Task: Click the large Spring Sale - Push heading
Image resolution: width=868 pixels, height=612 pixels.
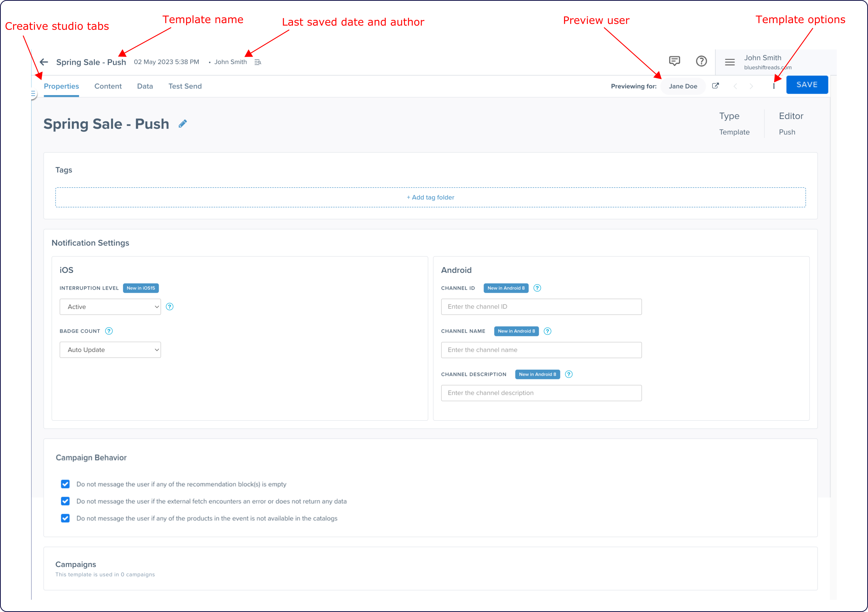Action: coord(106,124)
